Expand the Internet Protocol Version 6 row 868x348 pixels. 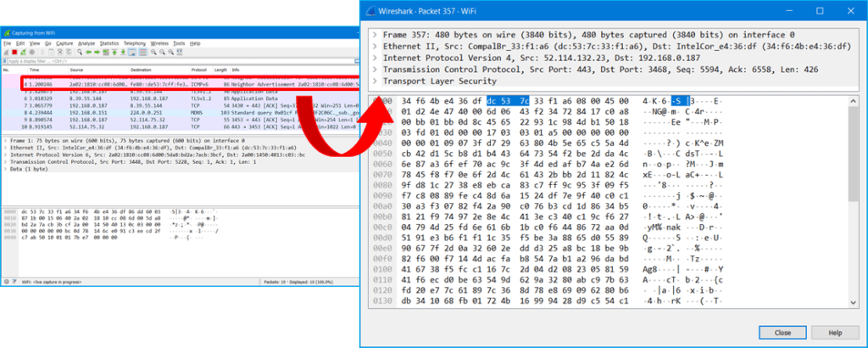(x=5, y=155)
